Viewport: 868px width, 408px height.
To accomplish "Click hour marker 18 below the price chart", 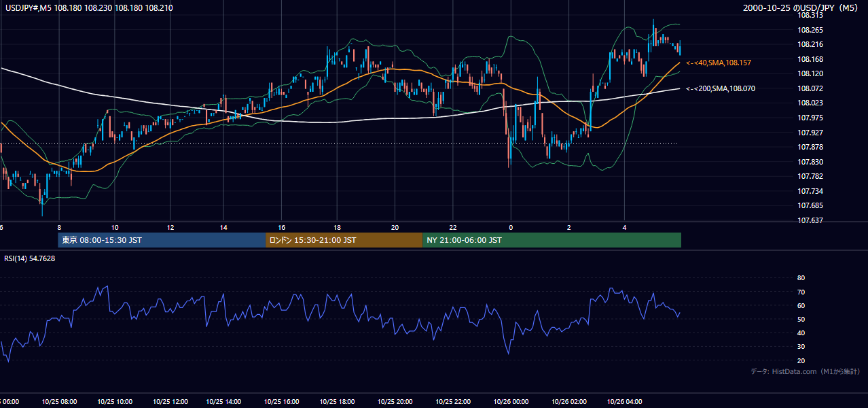I will click(x=338, y=228).
